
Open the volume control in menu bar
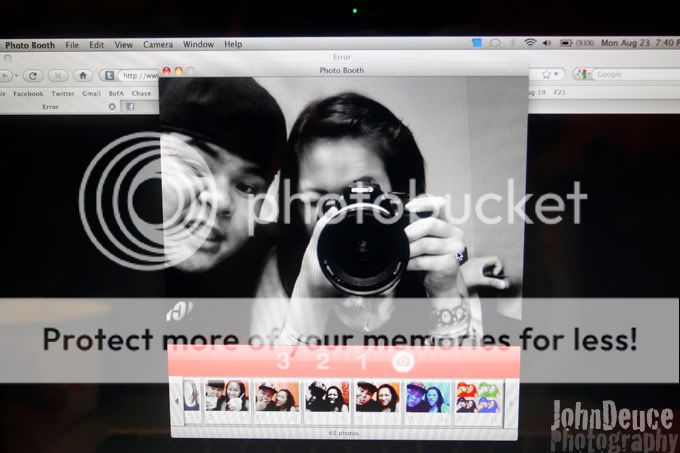[547, 43]
